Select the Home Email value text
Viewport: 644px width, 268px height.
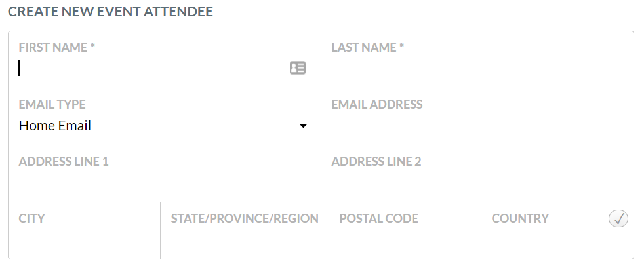(x=54, y=126)
